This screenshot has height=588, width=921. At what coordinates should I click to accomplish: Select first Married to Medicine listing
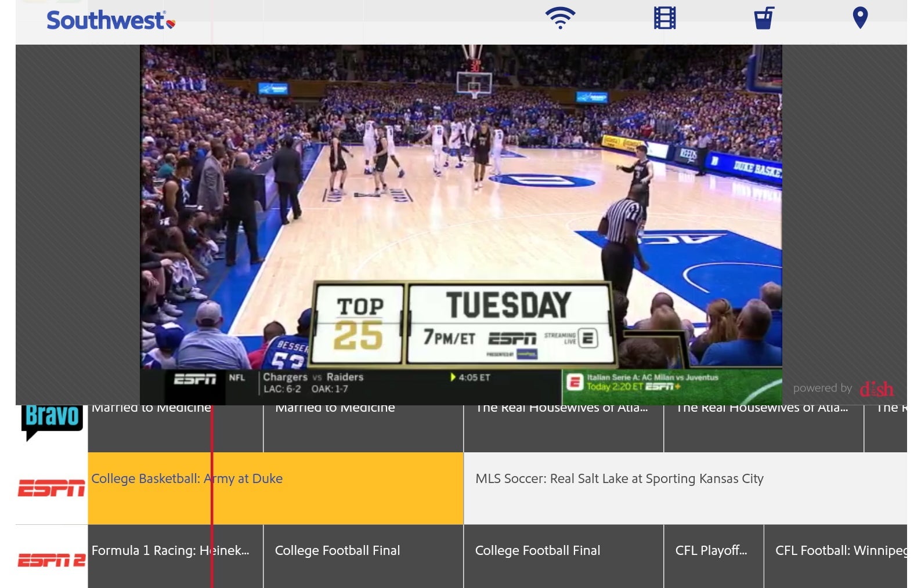pos(151,428)
